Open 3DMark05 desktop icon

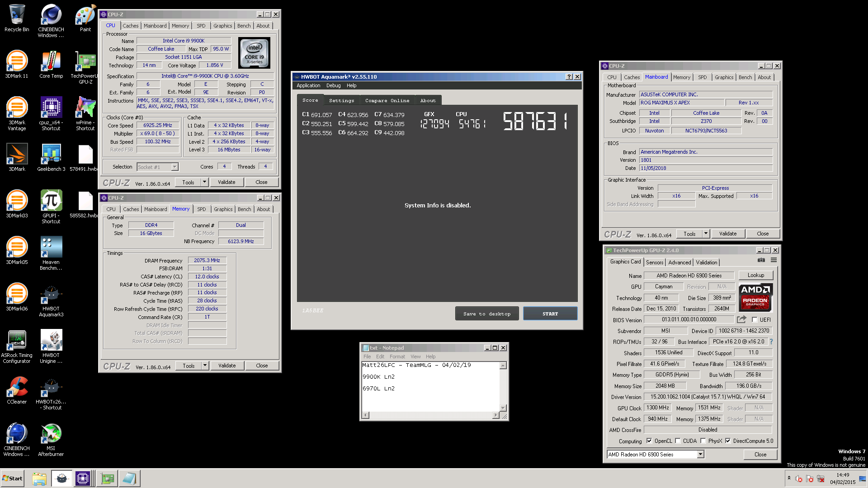(x=17, y=251)
